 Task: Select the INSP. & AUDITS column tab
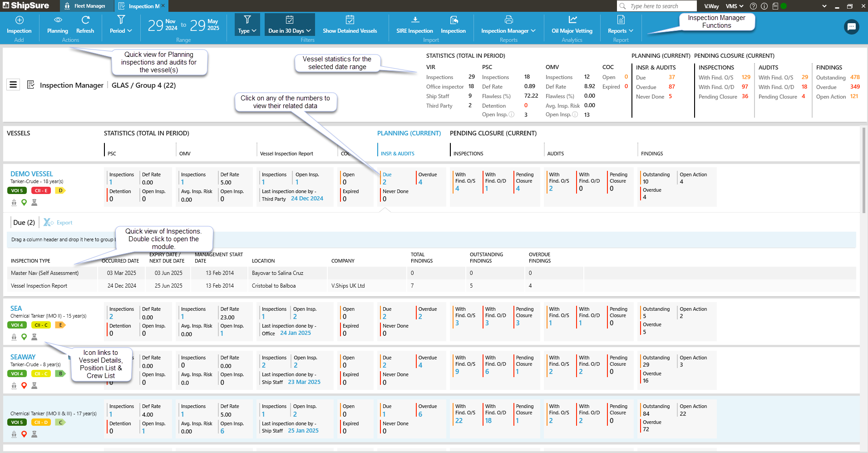398,154
